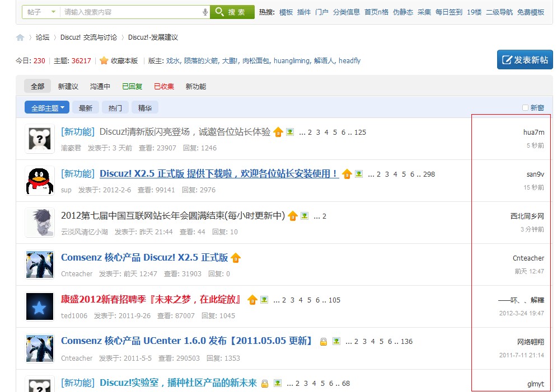Click pin icon on Discuz!清新版闪亮登场 thread
Image resolution: width=557 pixels, height=392 pixels.
pyautogui.click(x=278, y=133)
